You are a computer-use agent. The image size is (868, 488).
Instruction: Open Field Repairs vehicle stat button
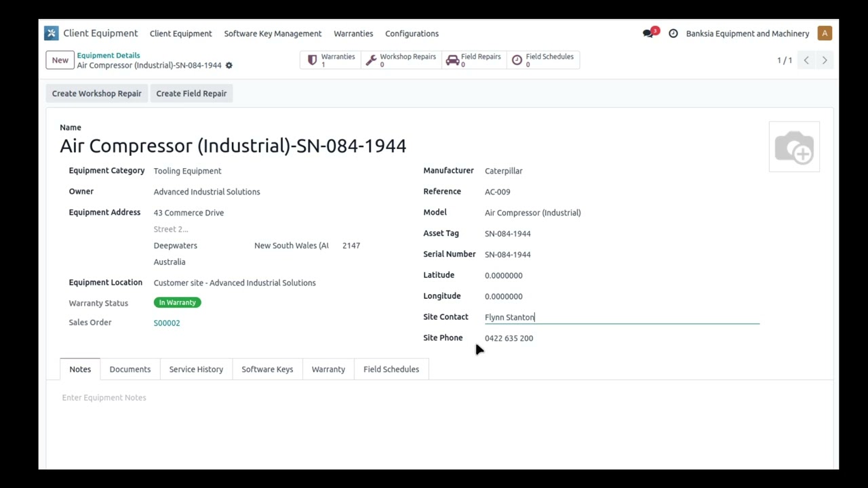point(473,60)
